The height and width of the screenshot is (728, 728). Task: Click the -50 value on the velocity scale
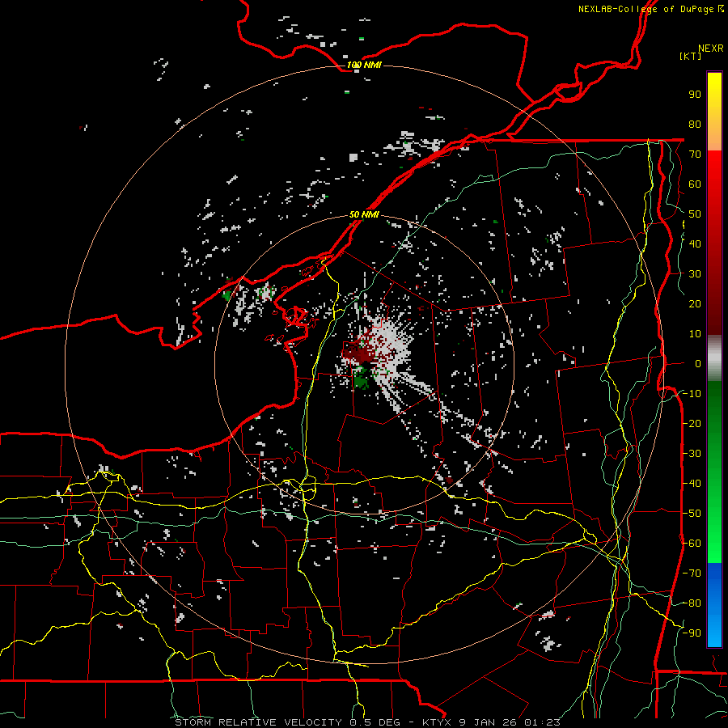click(692, 513)
